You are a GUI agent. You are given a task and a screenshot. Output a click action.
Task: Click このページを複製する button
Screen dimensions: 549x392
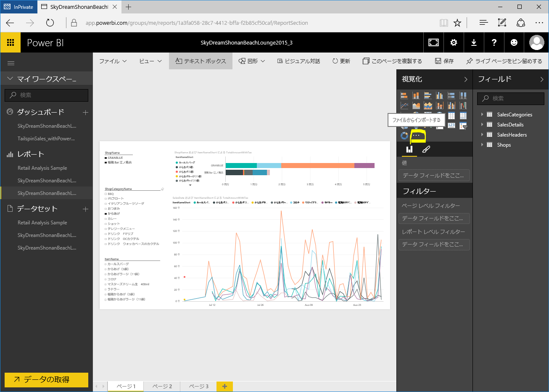392,61
